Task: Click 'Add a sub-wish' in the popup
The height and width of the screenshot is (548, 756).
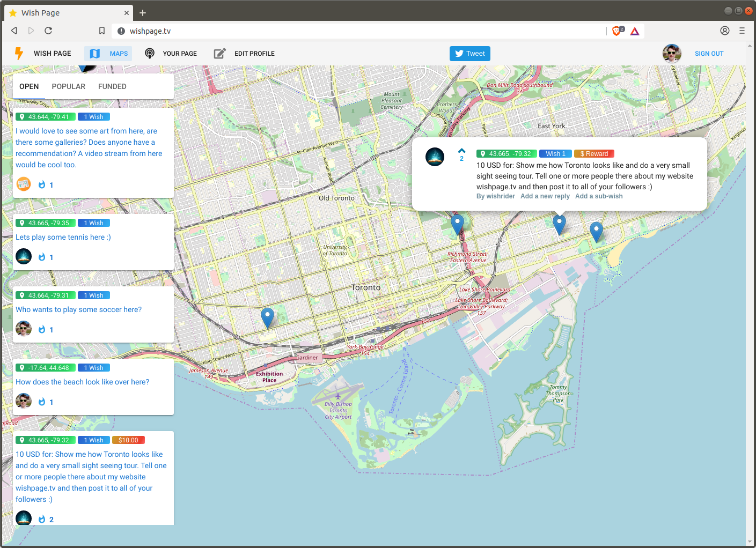Action: coord(599,196)
